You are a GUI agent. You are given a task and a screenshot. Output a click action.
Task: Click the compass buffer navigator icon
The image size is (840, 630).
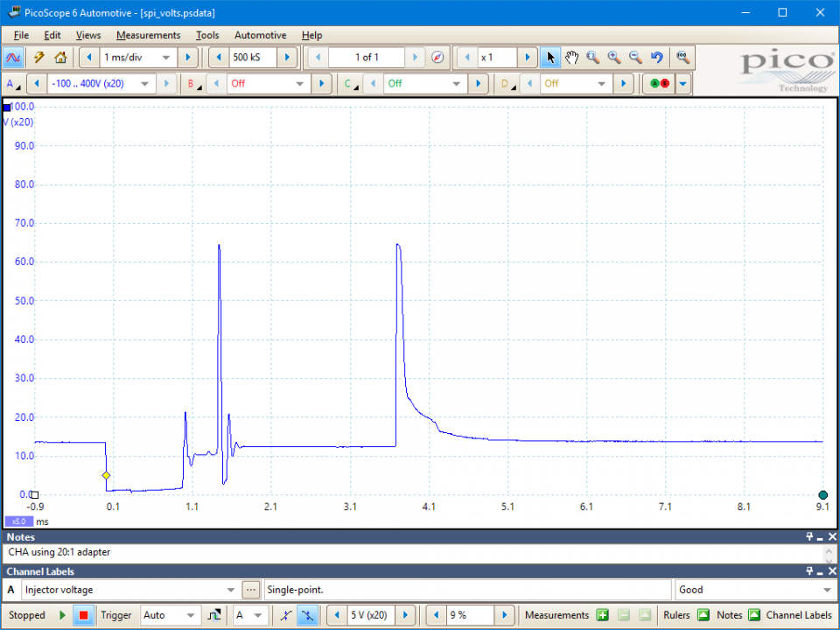[x=437, y=58]
